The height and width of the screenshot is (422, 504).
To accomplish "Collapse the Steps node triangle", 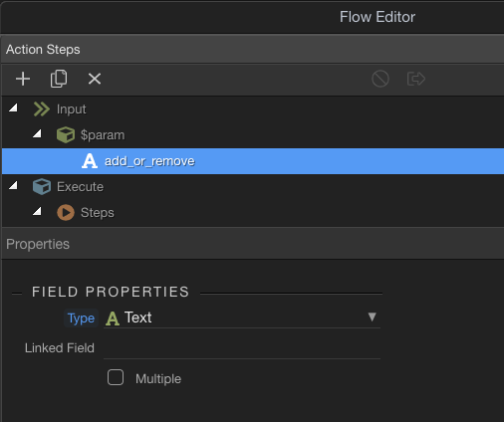I will click(x=37, y=211).
